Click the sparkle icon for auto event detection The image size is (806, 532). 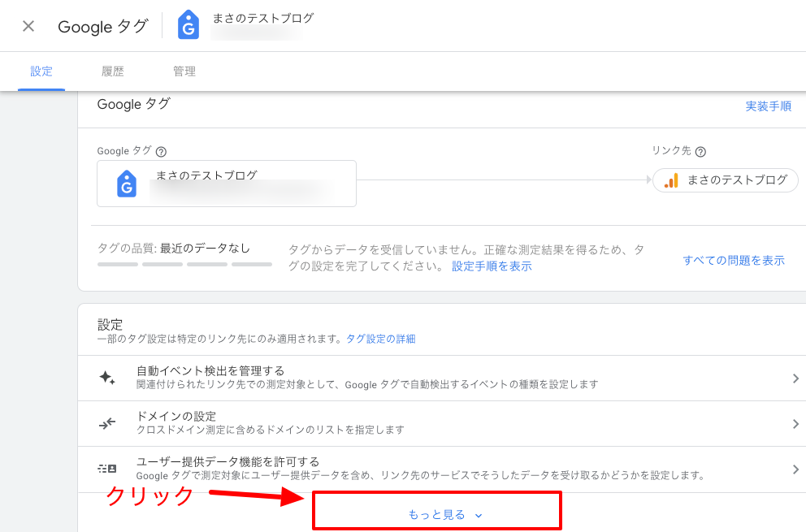(x=107, y=378)
